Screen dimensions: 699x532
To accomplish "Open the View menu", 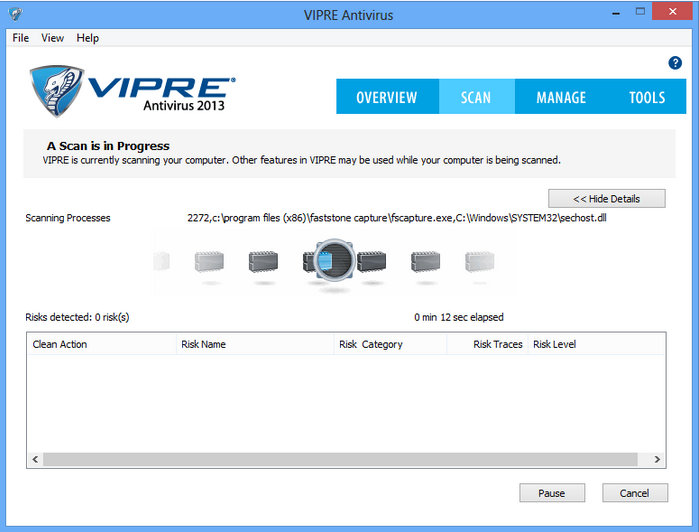I will [53, 38].
